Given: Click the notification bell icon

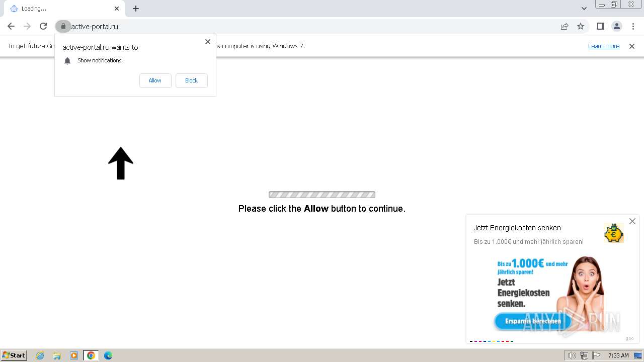Looking at the screenshot, I should pos(67,61).
